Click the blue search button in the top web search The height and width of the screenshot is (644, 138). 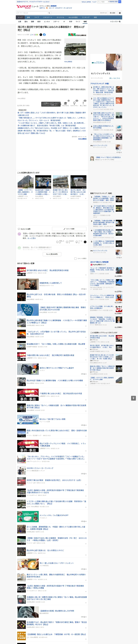point(120,2)
